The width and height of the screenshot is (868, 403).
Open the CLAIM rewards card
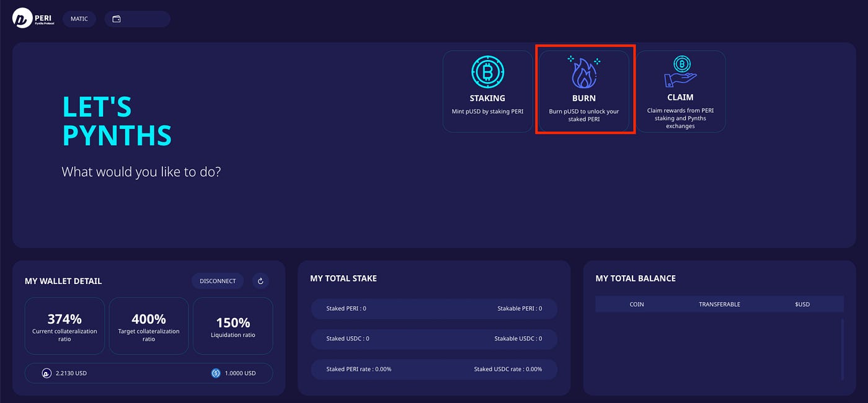pyautogui.click(x=680, y=91)
